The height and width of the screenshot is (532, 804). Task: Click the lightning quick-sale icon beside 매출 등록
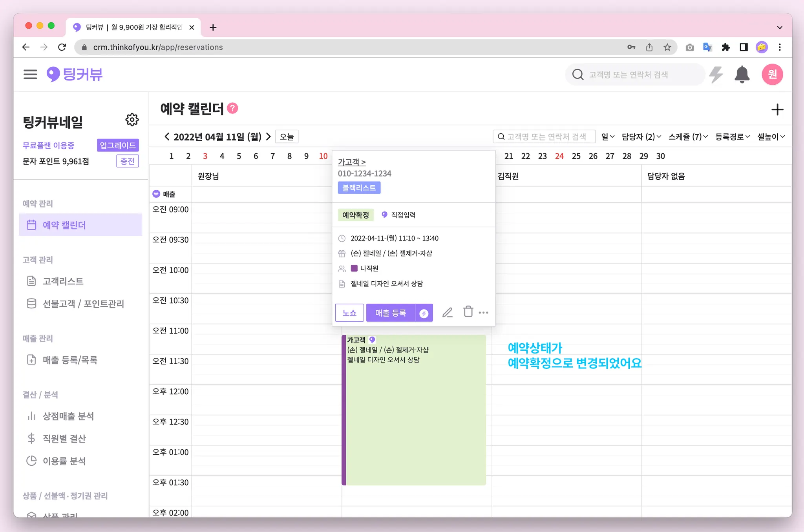click(424, 313)
